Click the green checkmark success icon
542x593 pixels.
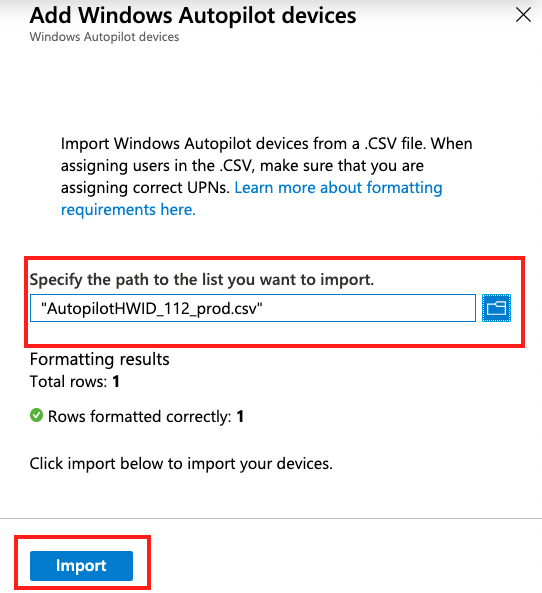[36, 415]
